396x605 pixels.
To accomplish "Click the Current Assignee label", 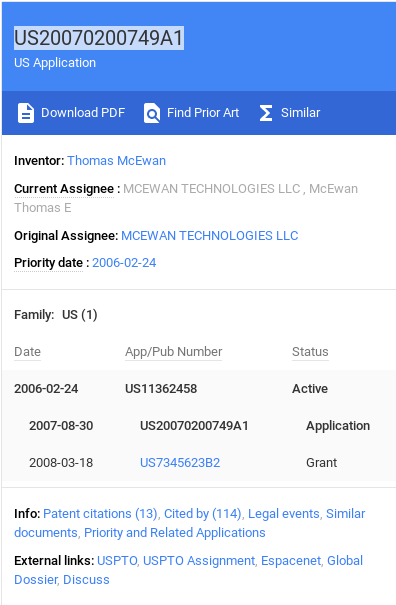I will pyautogui.click(x=64, y=189).
